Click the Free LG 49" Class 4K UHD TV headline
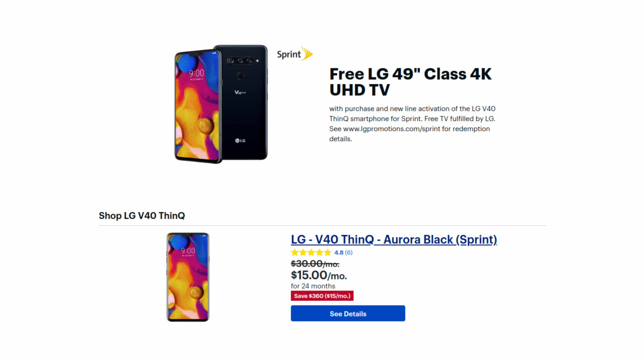This screenshot has height=362, width=644. coord(410,81)
